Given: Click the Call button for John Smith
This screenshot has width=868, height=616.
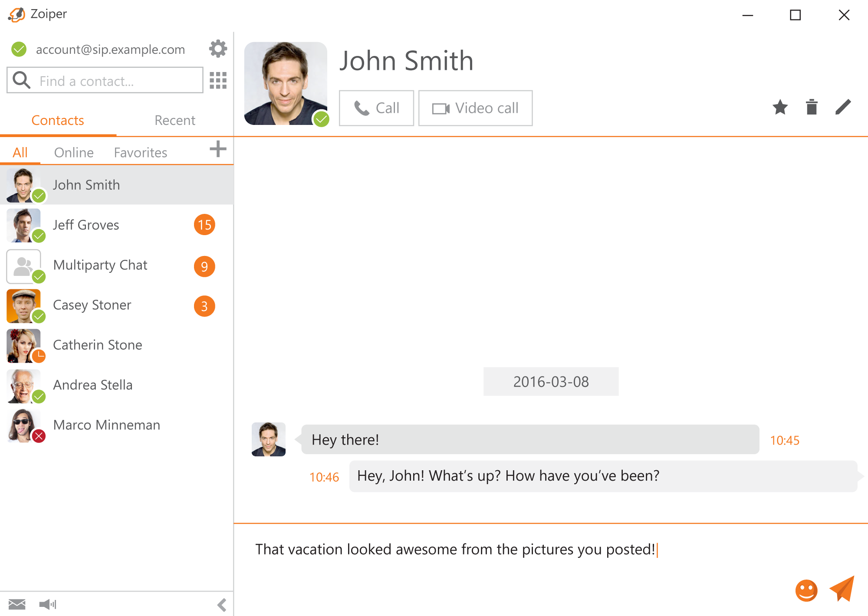Looking at the screenshot, I should (375, 108).
